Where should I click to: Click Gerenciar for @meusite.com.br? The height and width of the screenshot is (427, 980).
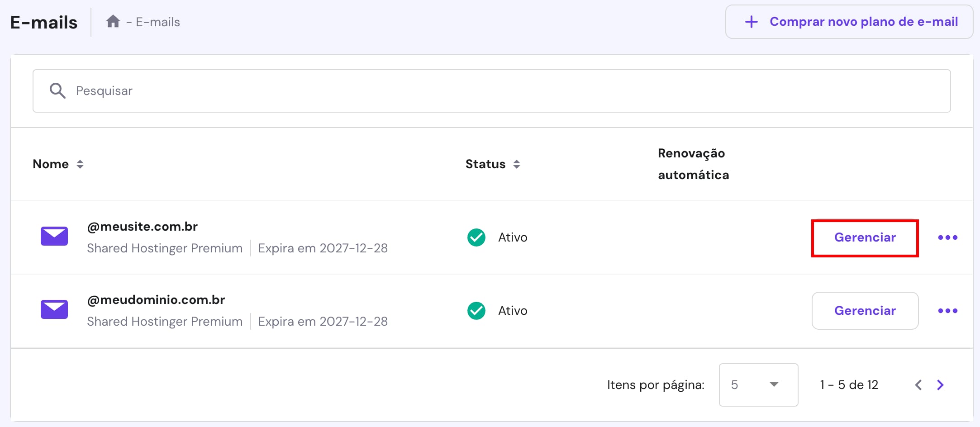pyautogui.click(x=865, y=237)
